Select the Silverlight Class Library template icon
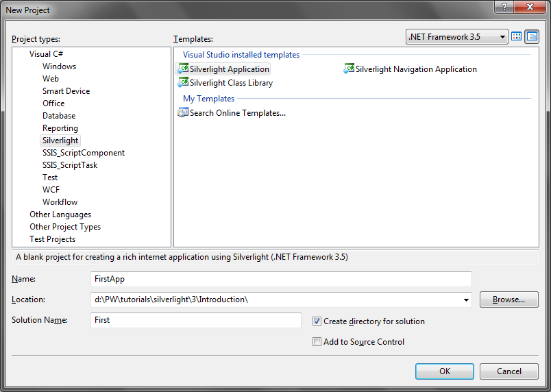This screenshot has width=551, height=392. point(183,82)
